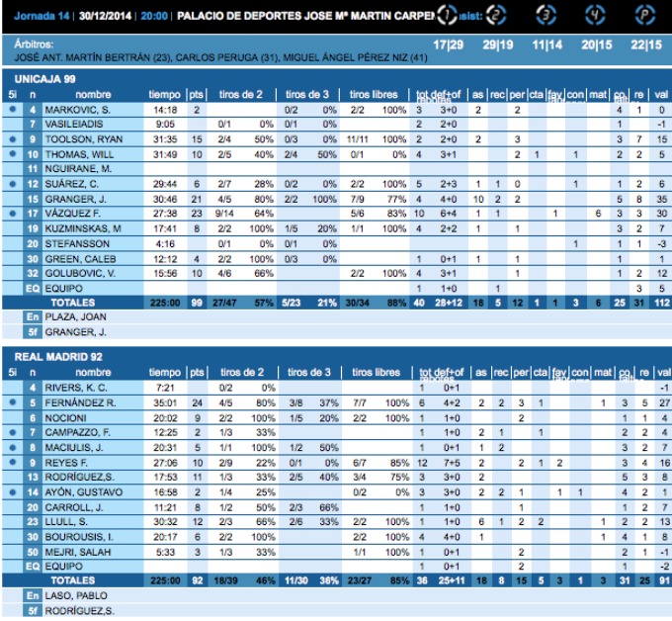The height and width of the screenshot is (621, 672).
Task: Click Unicaja 'tiros de 3' column header
Action: click(307, 94)
